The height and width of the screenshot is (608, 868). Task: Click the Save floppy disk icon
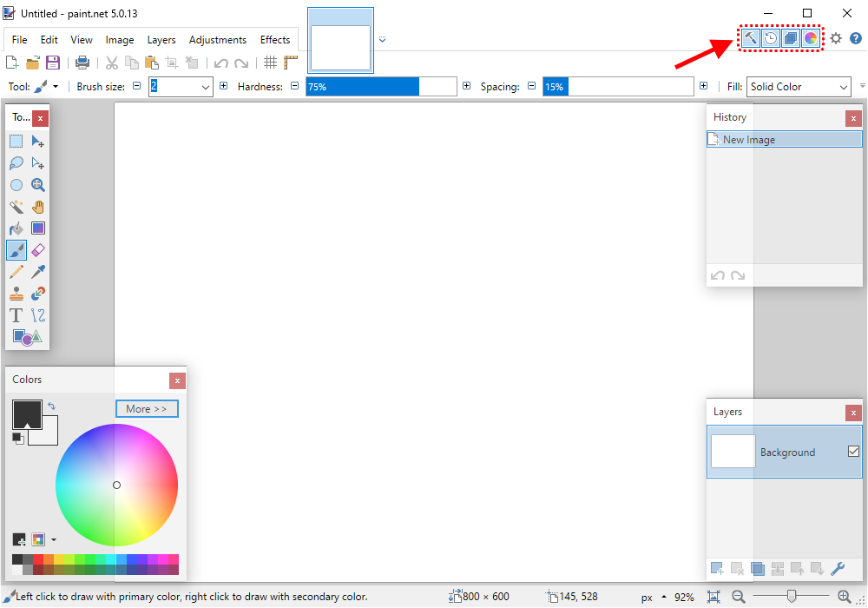point(53,63)
